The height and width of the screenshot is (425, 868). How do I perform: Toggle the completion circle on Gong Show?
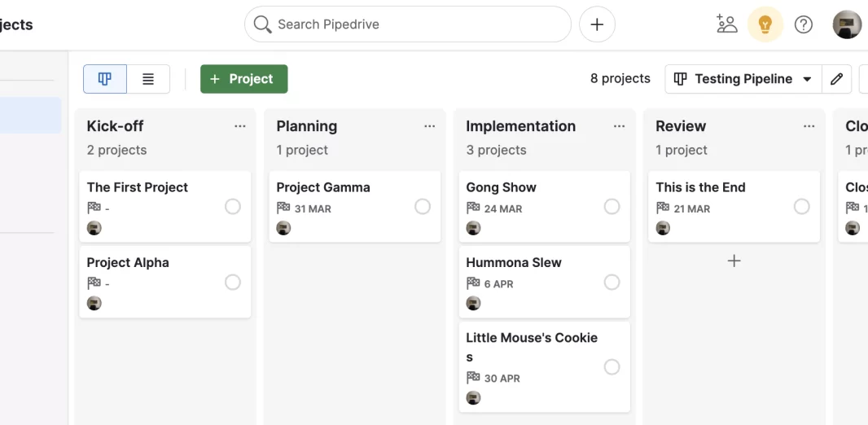click(x=612, y=207)
